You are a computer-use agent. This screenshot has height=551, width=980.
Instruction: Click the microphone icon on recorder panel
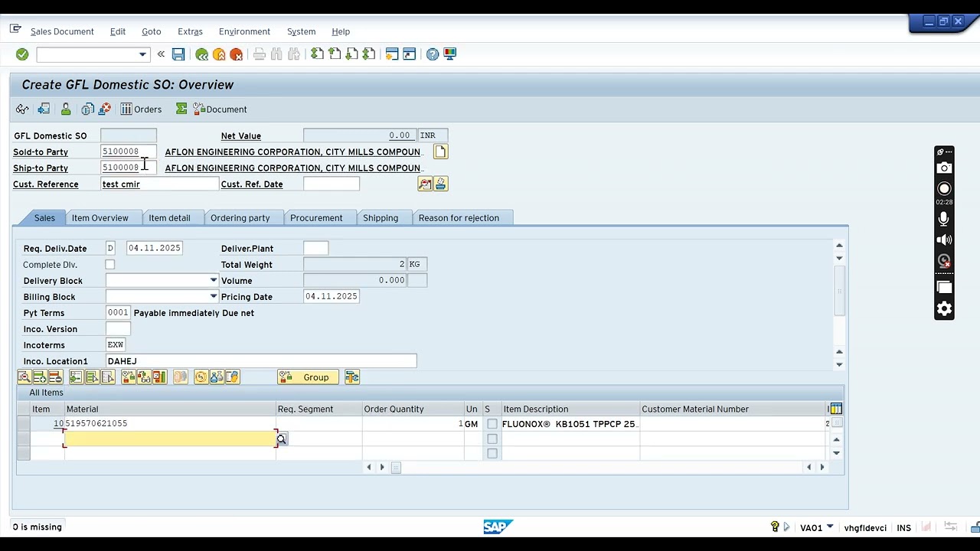point(944,219)
